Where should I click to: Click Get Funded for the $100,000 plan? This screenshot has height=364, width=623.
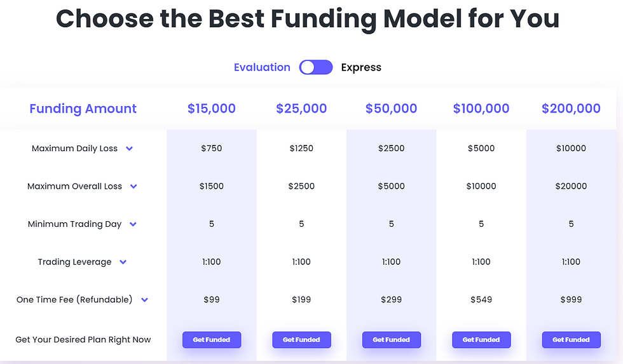481,340
